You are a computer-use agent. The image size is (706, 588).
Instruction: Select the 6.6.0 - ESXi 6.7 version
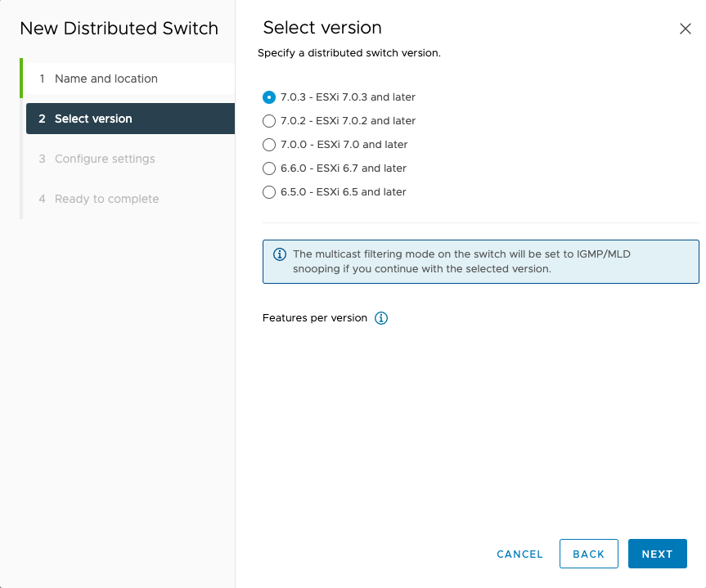[x=269, y=168]
